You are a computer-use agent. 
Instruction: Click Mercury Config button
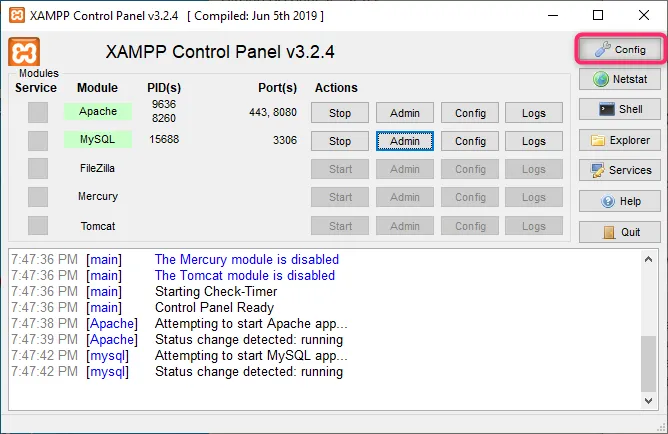pos(470,197)
